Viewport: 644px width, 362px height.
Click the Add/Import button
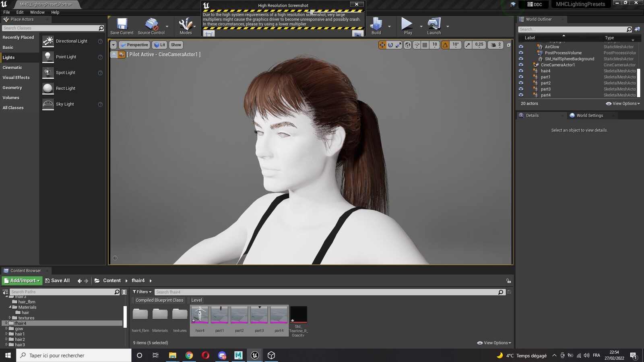point(22,281)
